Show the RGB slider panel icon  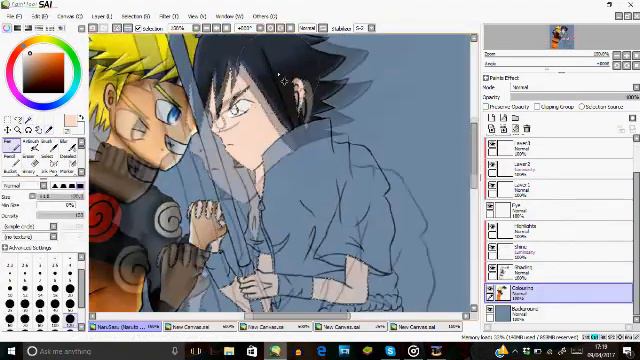18,28
